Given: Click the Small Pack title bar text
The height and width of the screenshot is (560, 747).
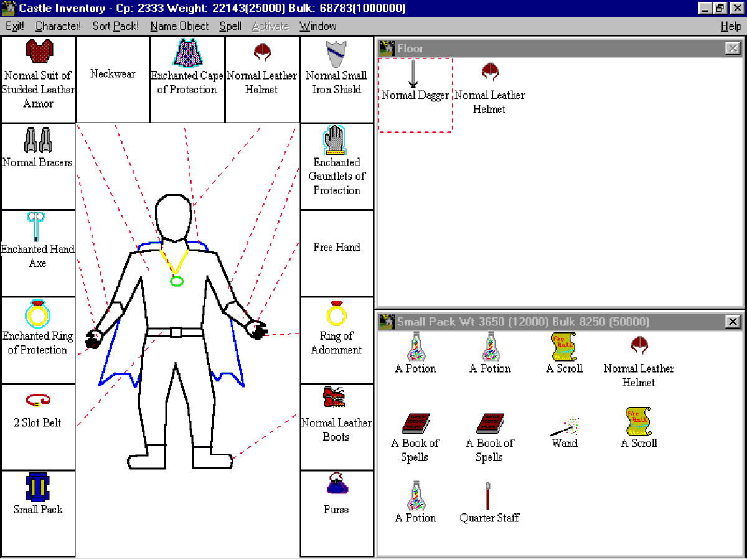Looking at the screenshot, I should point(523,322).
